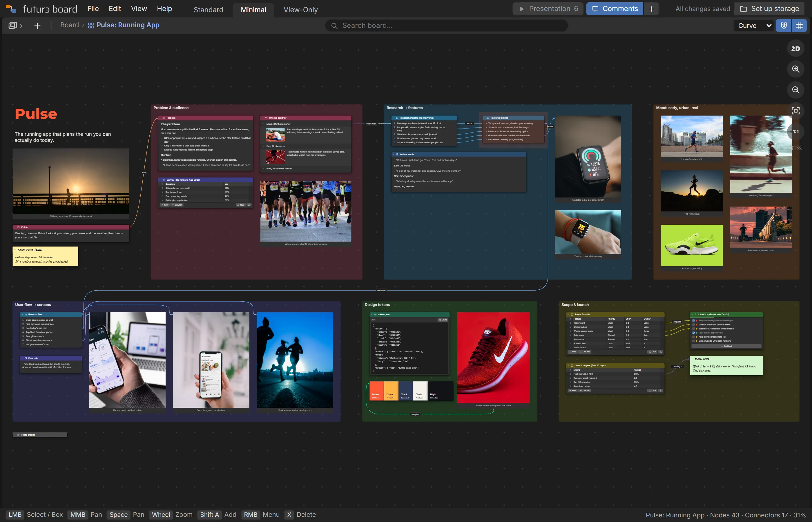Uncheck Ship the Today card to TestFlight

tap(693, 321)
